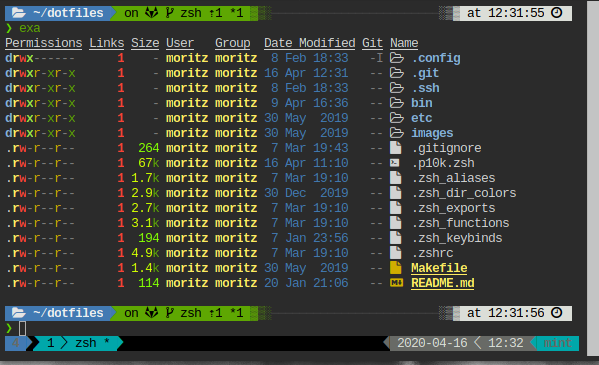Click the folder icon beside .config
The width and height of the screenshot is (599, 365).
pos(397,58)
